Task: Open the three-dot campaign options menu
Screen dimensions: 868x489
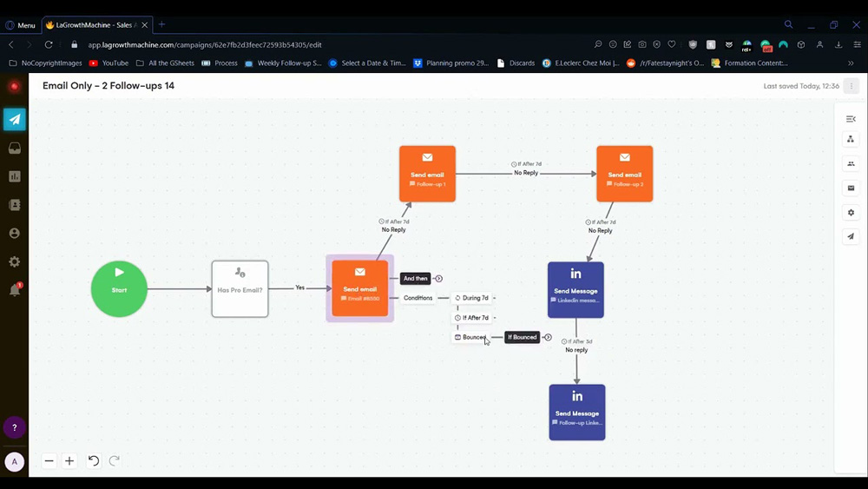Action: coord(852,86)
